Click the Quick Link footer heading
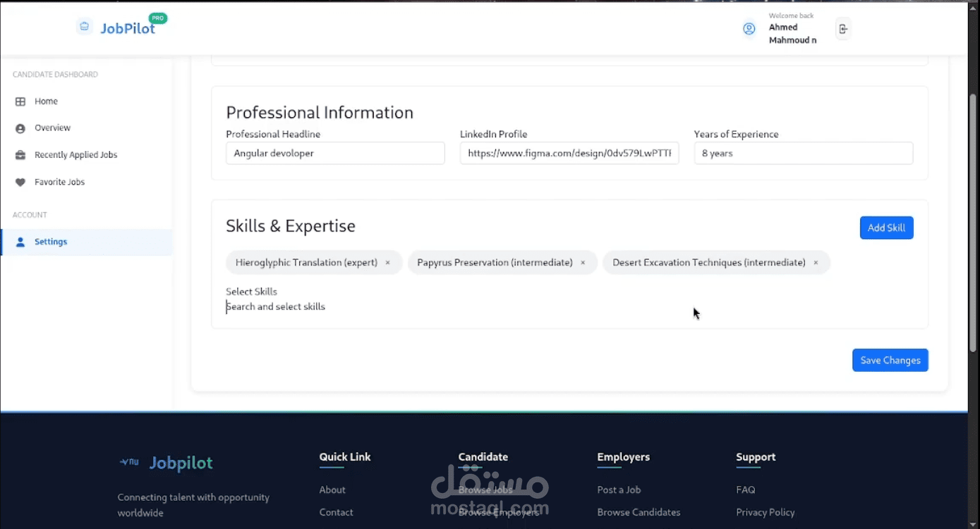The height and width of the screenshot is (529, 980). click(x=345, y=457)
